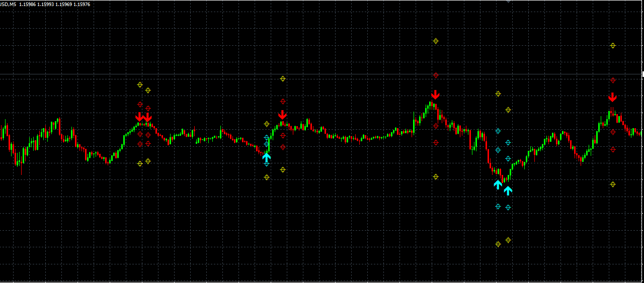Screen dimensions: 644x283
Task: Click red marker directly above rightmost sell arrow
Action: coord(613,80)
